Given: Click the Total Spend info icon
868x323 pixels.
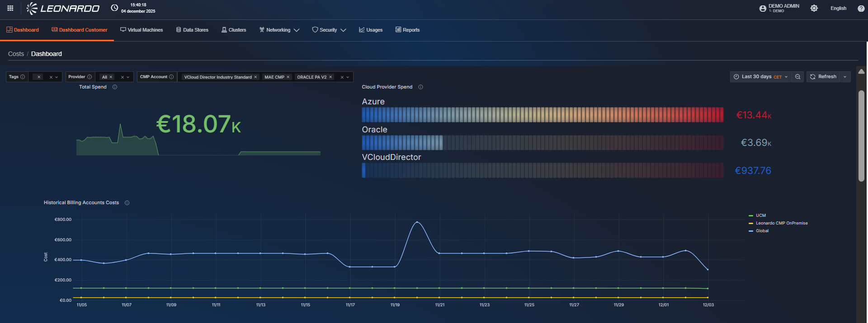Looking at the screenshot, I should click(115, 87).
